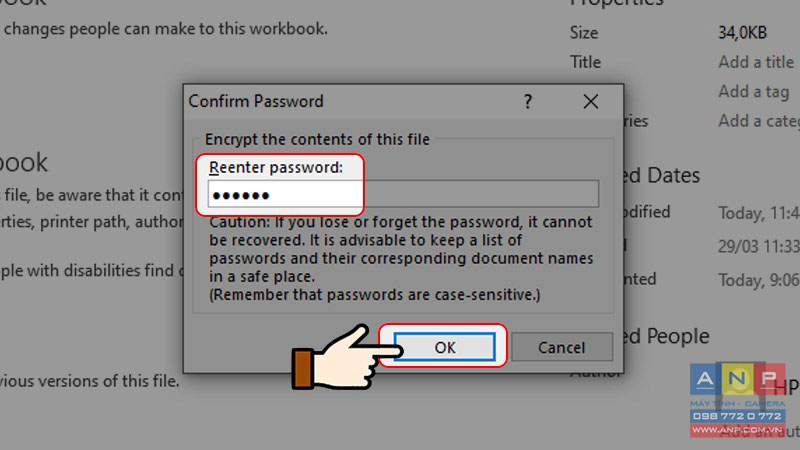Click the OK button in Confirm Password

(x=444, y=347)
